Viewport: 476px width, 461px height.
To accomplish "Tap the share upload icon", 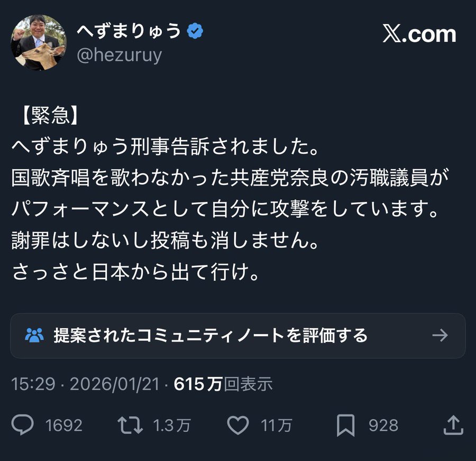I will point(453,425).
